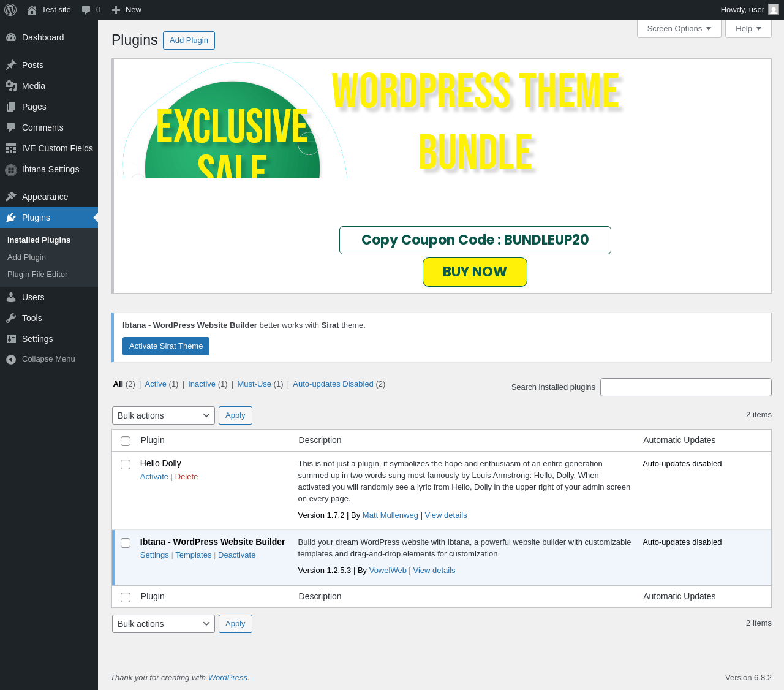784x690 pixels.
Task: View details for Hello Dolly
Action: coord(446,515)
